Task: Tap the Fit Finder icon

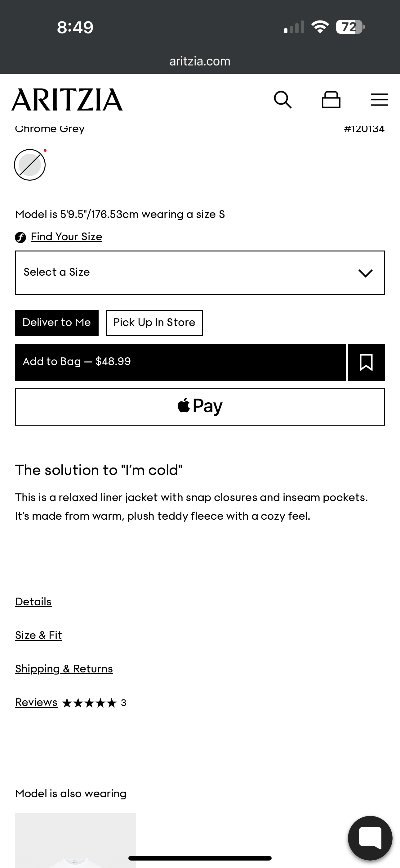Action: coord(20,237)
